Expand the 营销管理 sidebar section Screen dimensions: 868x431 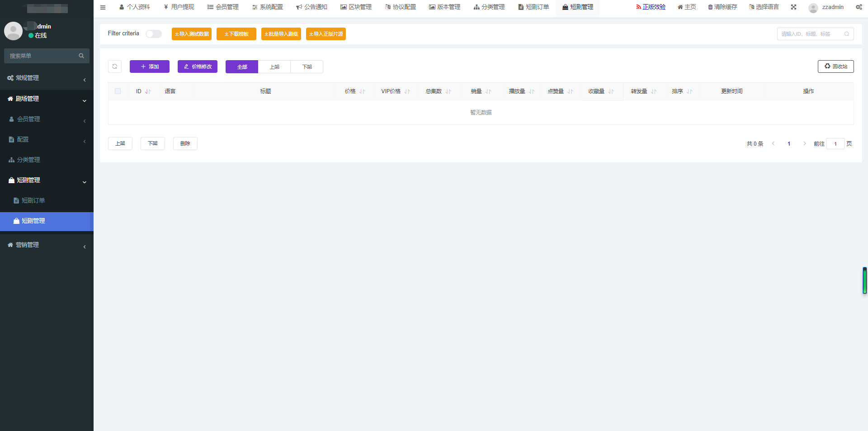tap(47, 245)
